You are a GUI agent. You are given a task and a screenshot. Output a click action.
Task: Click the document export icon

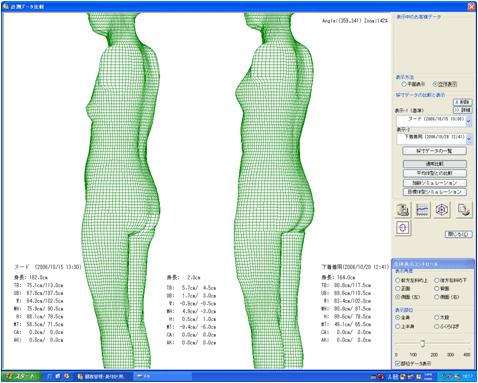pos(463,210)
